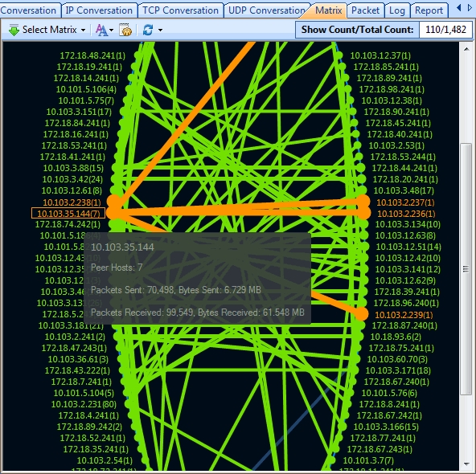Image resolution: width=476 pixels, height=474 pixels.
Task: Switch to the TCP Conversation tab
Action: pos(180,10)
